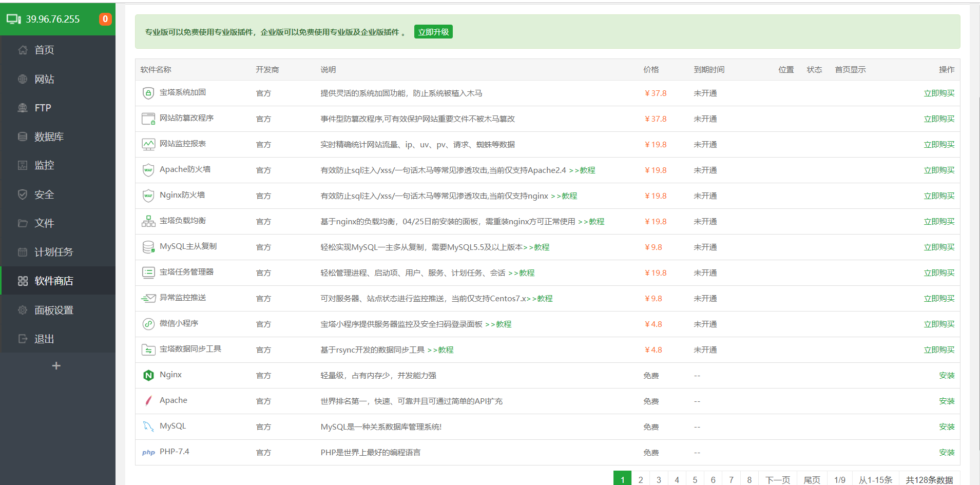Click 立即购买 for 异常监控推送
Screen dimensions: 980x485
click(x=939, y=299)
